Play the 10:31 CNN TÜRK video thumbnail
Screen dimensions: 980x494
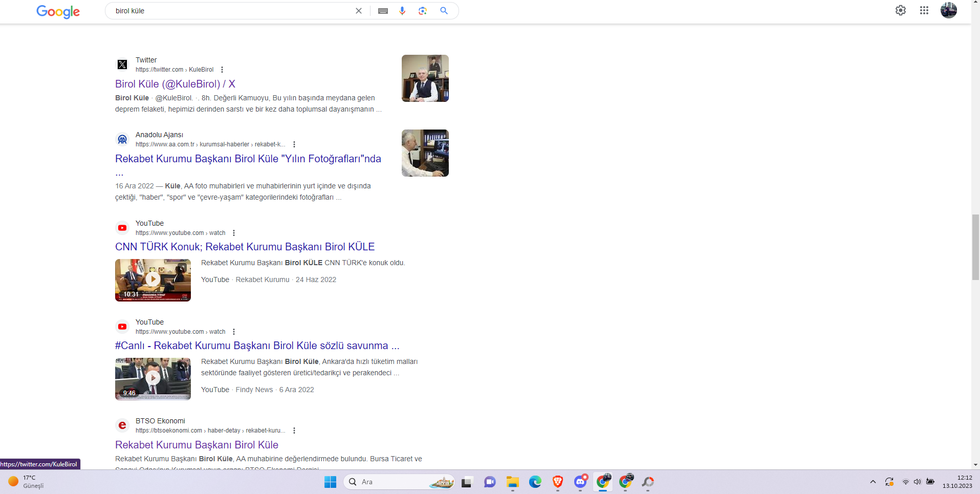point(153,280)
